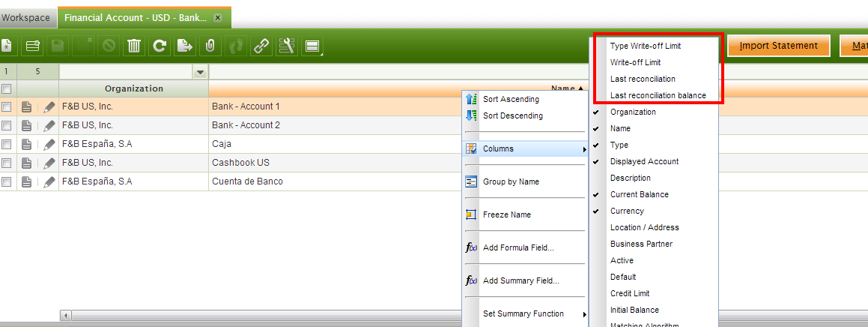This screenshot has height=327, width=868.
Task: Edit Cashbook US row with pencil
Action: 49,163
